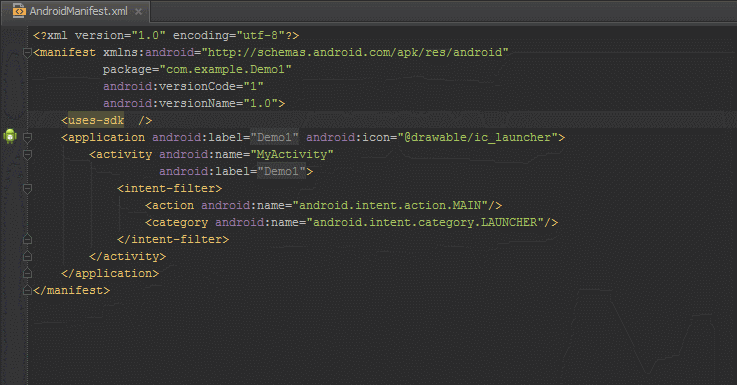
Task: Click fold end marker at </application>
Action: (27, 273)
